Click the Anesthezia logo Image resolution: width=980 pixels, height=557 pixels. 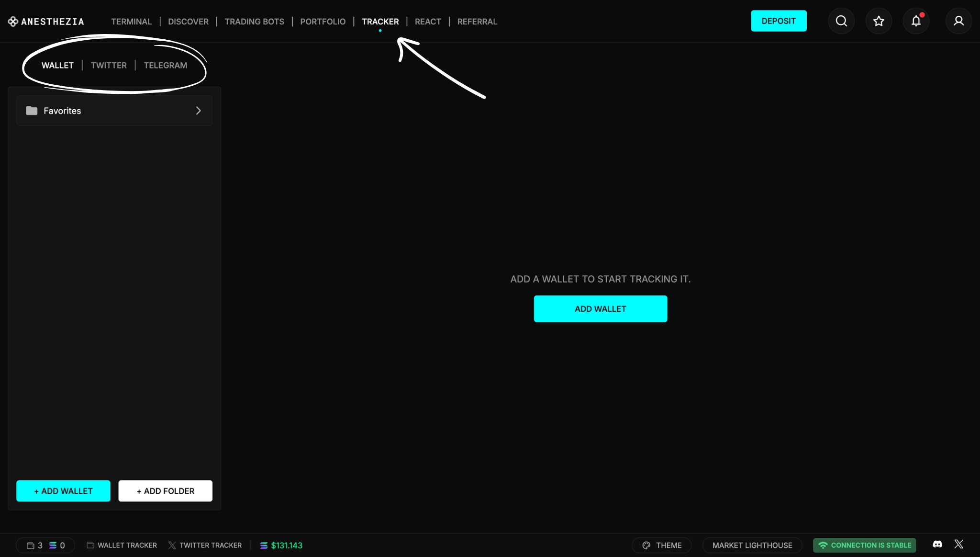pos(46,22)
